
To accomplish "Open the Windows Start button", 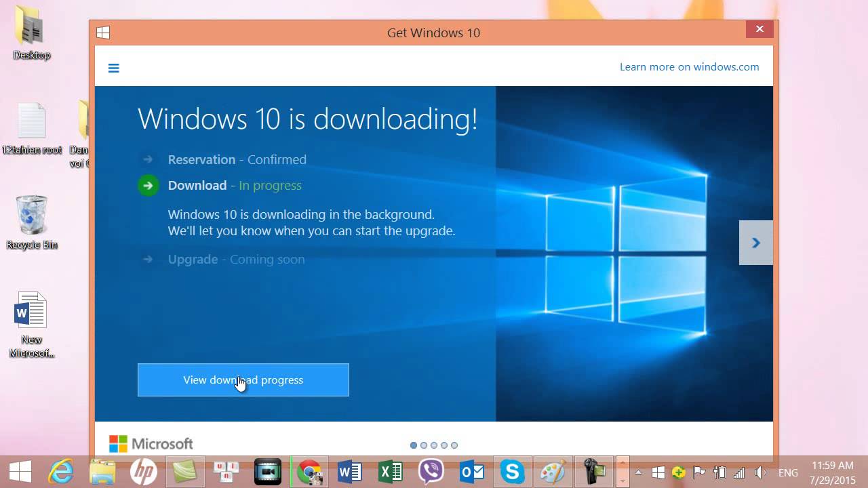I will (x=20, y=471).
